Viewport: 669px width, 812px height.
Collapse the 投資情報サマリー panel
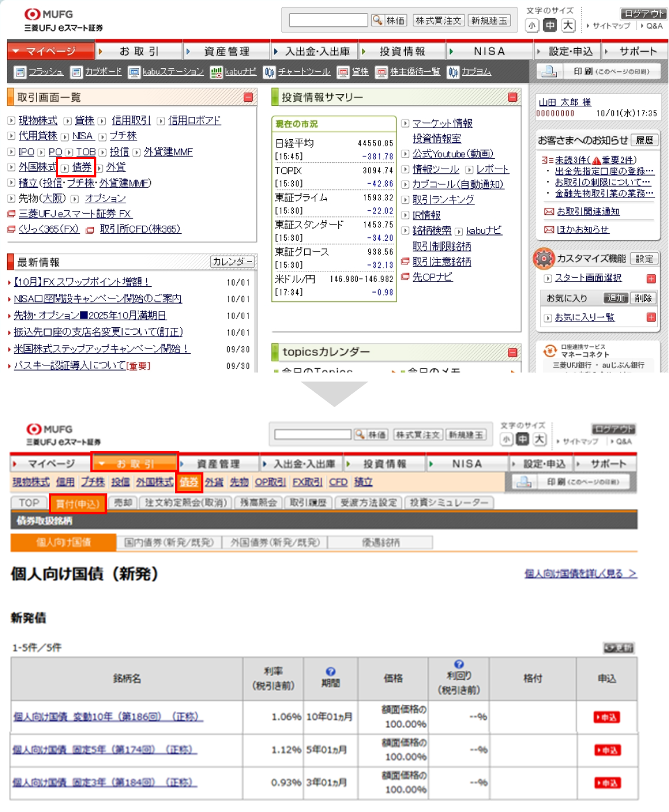[x=513, y=98]
